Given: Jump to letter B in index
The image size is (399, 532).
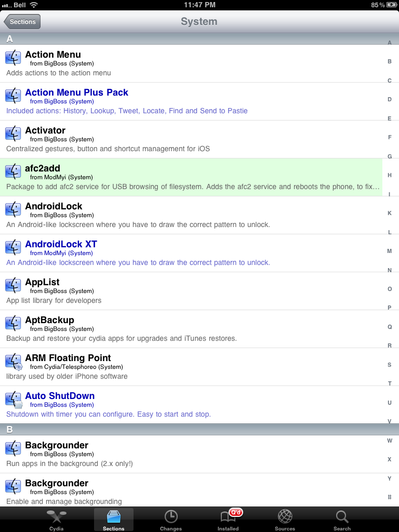Looking at the screenshot, I should pyautogui.click(x=390, y=61).
